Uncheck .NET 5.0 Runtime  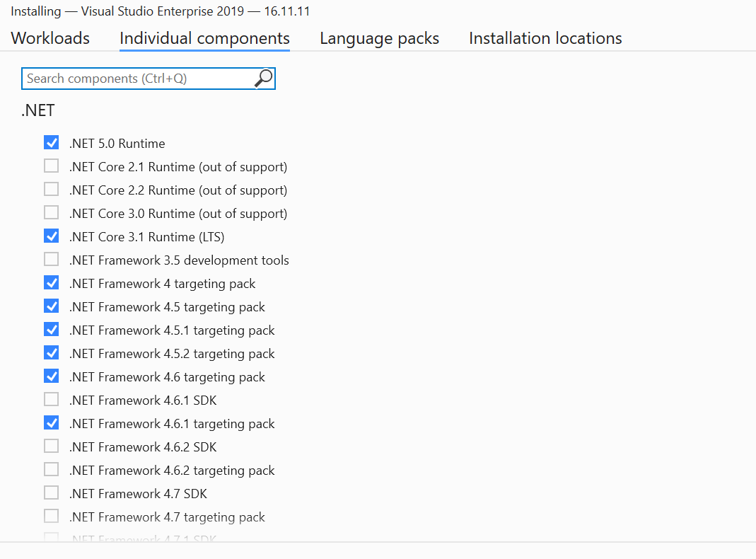(x=51, y=143)
